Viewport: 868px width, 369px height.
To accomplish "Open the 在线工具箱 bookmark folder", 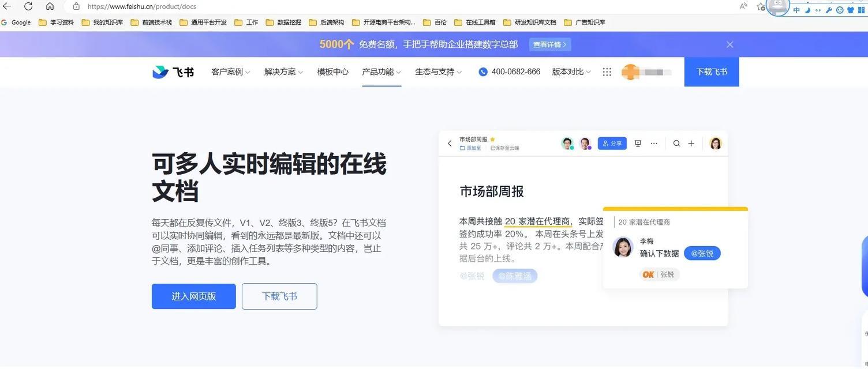I will click(x=475, y=22).
